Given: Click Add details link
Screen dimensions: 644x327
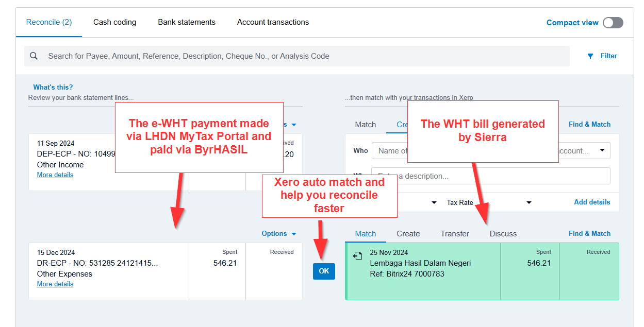Looking at the screenshot, I should click(x=592, y=202).
